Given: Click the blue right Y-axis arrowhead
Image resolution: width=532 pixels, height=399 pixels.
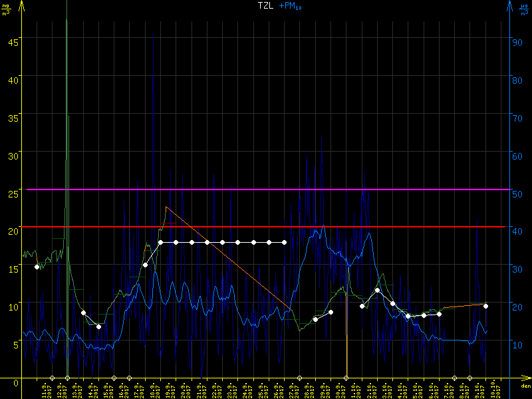Looking at the screenshot, I should click(509, 7).
